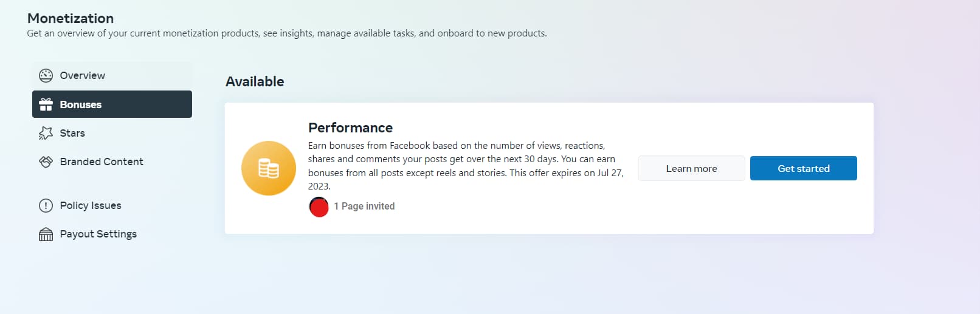Click the Learn more button
The width and height of the screenshot is (980, 314).
point(691,168)
